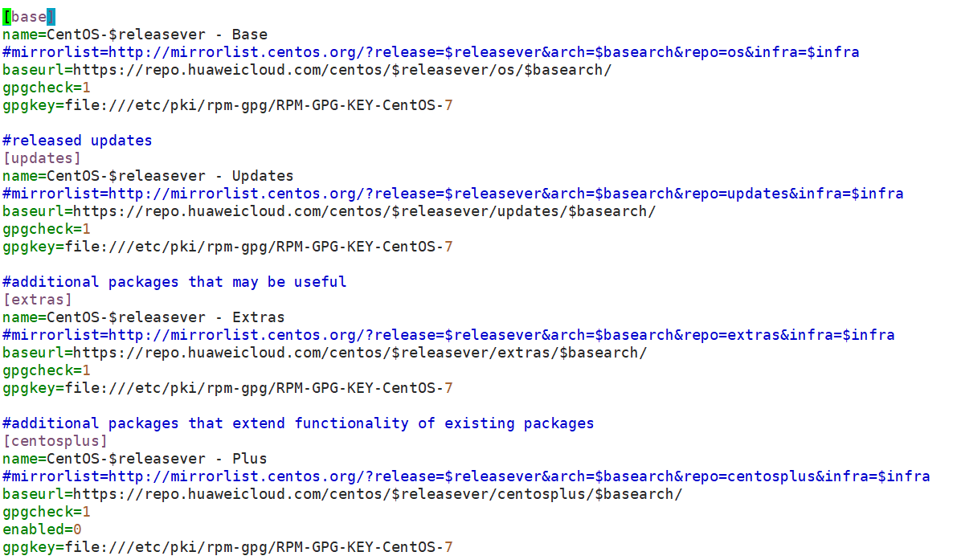Click the name=CentOS-$releasever - Plus line
Image resolution: width=953 pixels, height=560 pixels.
point(135,459)
